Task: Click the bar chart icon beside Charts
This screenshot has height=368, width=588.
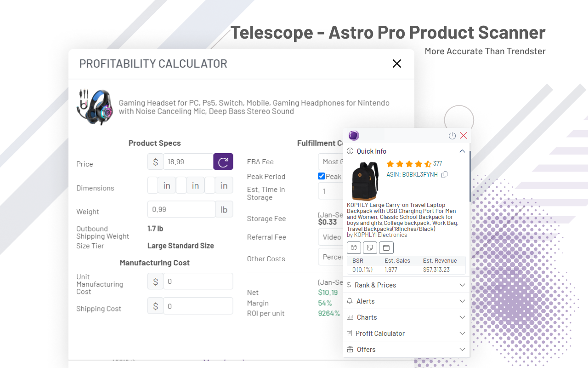Action: coord(350,317)
